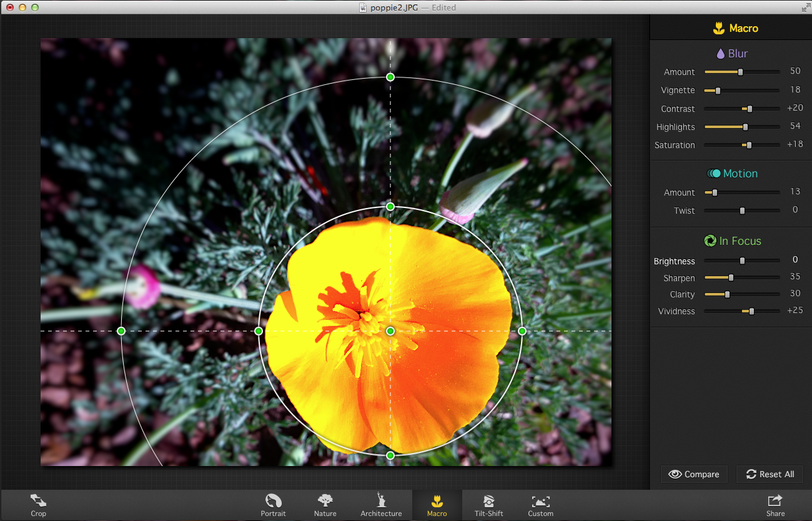Select the Macro preset
This screenshot has height=521, width=812.
(x=437, y=505)
